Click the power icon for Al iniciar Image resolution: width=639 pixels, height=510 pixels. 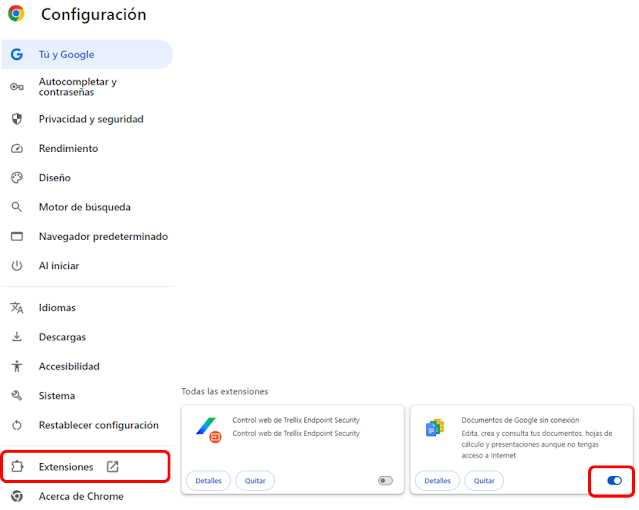pyautogui.click(x=17, y=266)
